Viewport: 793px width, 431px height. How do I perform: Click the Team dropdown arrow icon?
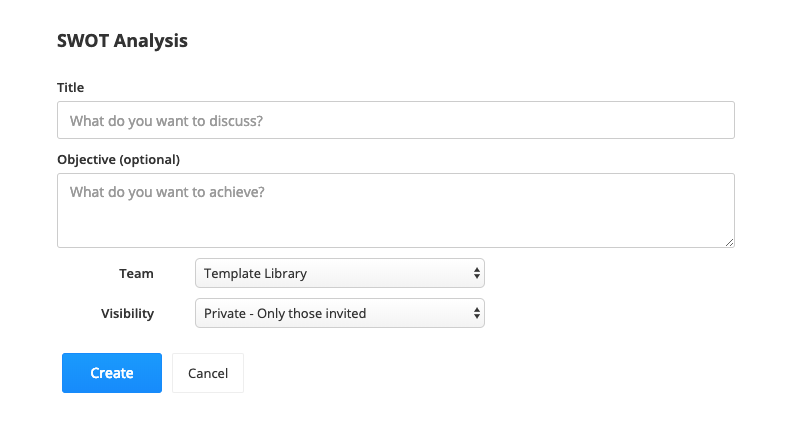(476, 273)
